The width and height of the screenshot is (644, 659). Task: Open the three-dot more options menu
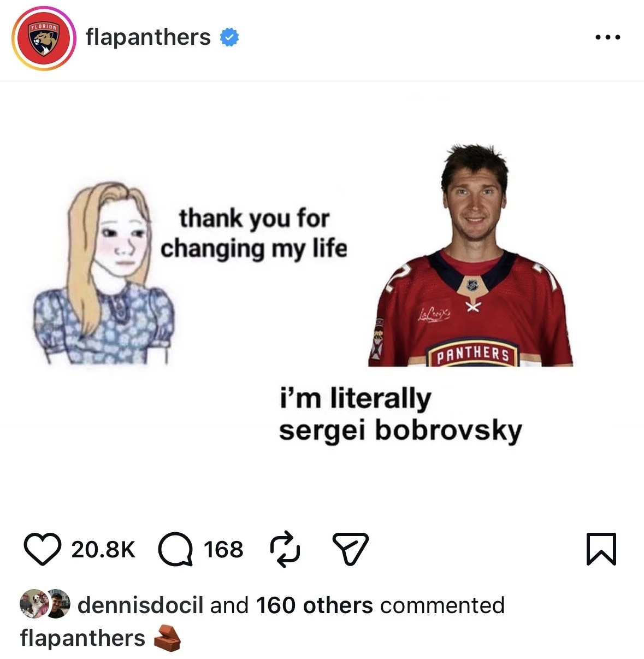click(x=608, y=37)
